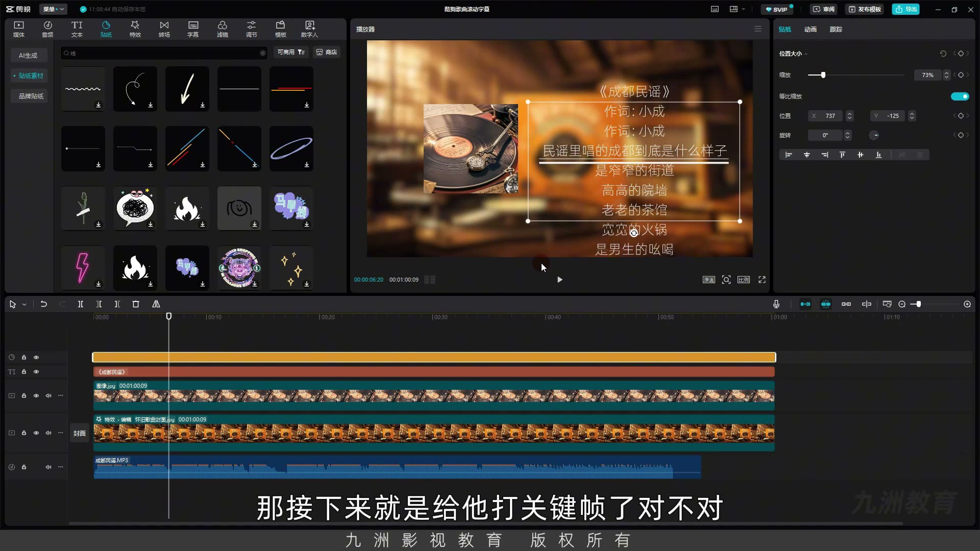Select the AI生成 sidebar item
This screenshot has width=980, height=551.
(x=28, y=55)
